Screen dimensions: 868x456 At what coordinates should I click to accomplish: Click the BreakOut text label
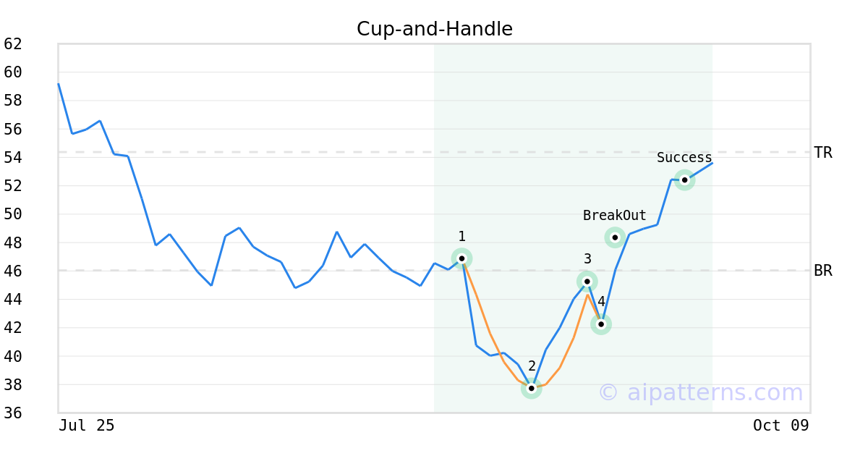pos(615,216)
